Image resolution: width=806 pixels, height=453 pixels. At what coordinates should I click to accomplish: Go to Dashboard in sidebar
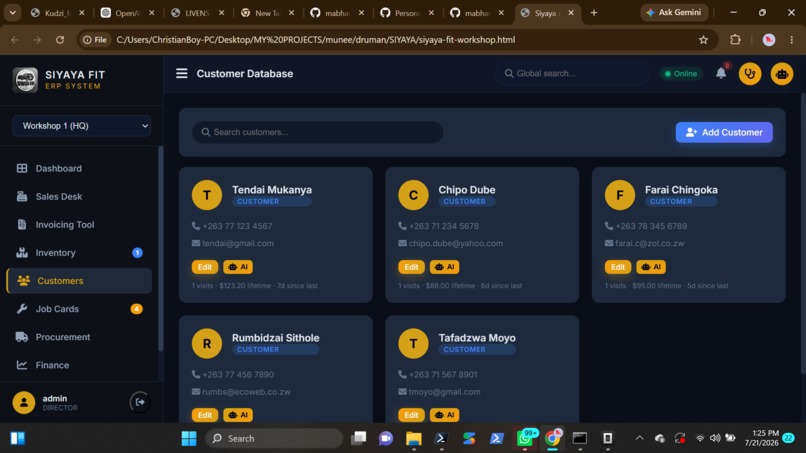tap(80, 169)
